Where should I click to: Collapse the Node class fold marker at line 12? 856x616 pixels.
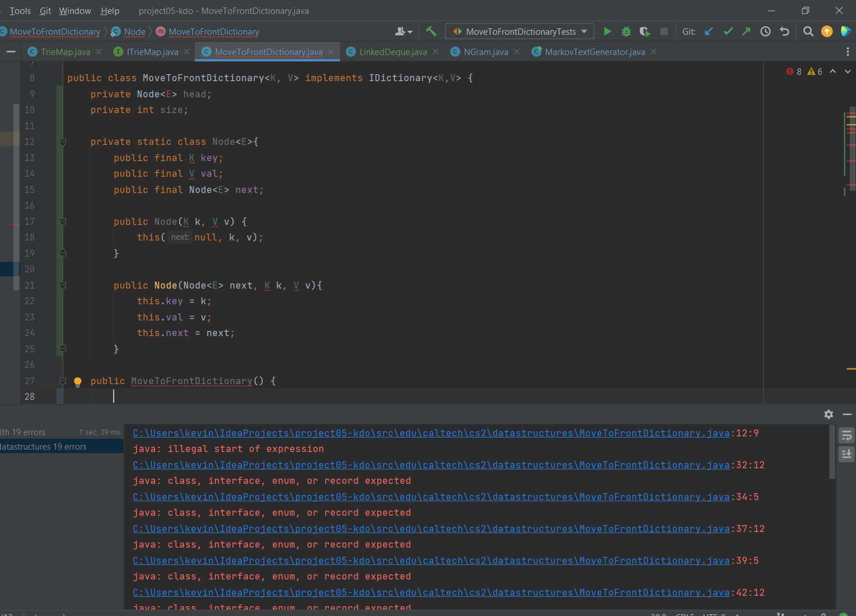(x=63, y=142)
